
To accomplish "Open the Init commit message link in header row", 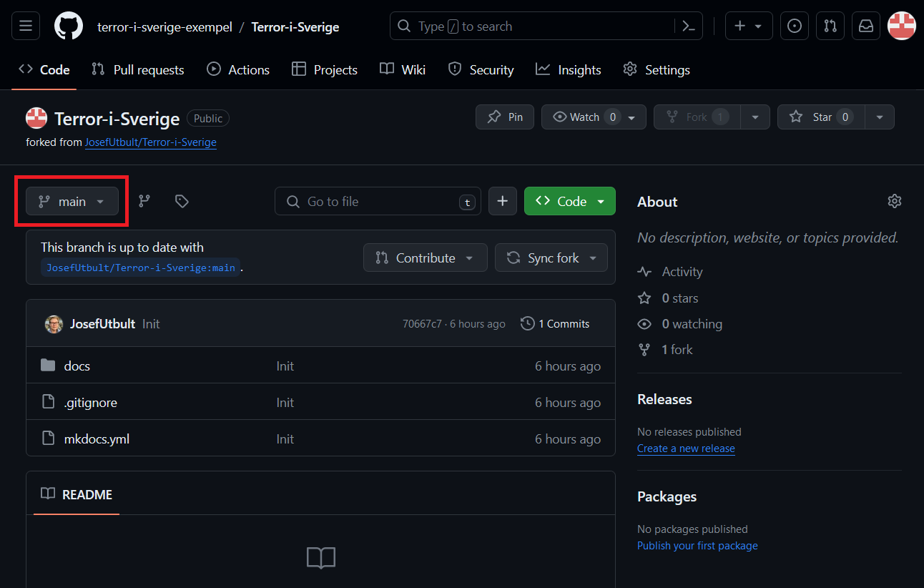I will 151,324.
